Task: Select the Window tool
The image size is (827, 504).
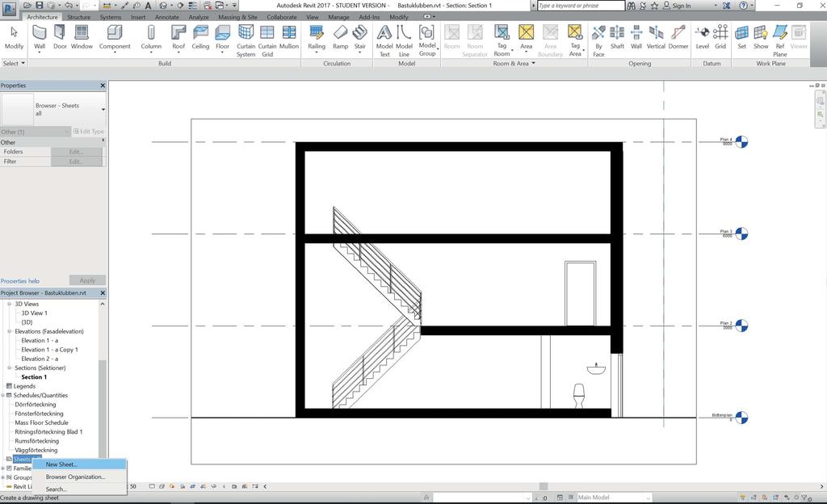Action: (82, 38)
